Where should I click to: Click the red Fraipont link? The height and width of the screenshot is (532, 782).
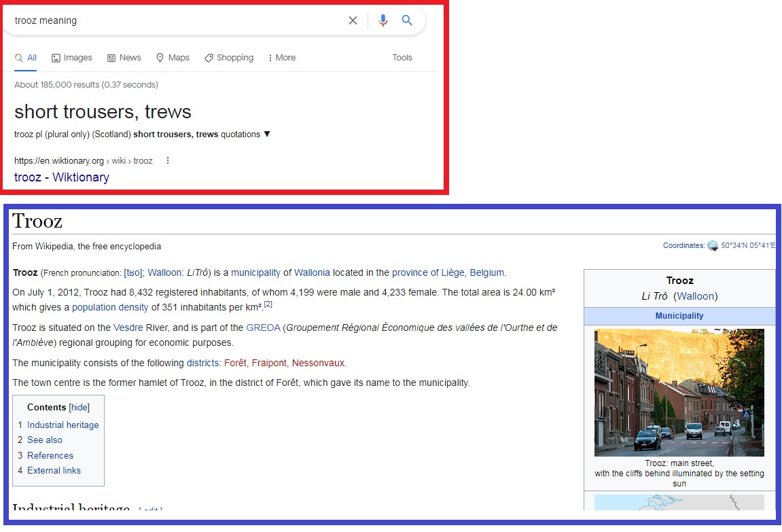tap(269, 363)
